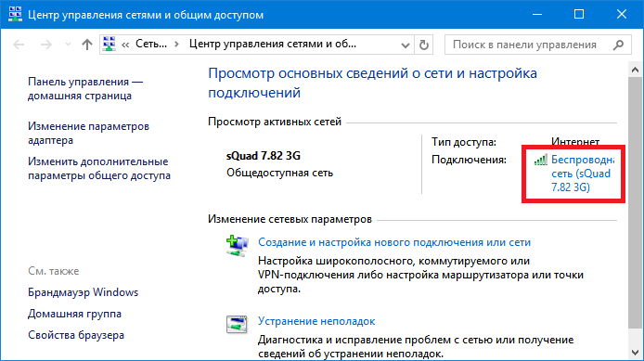Go forward with the right arrow

[46, 45]
